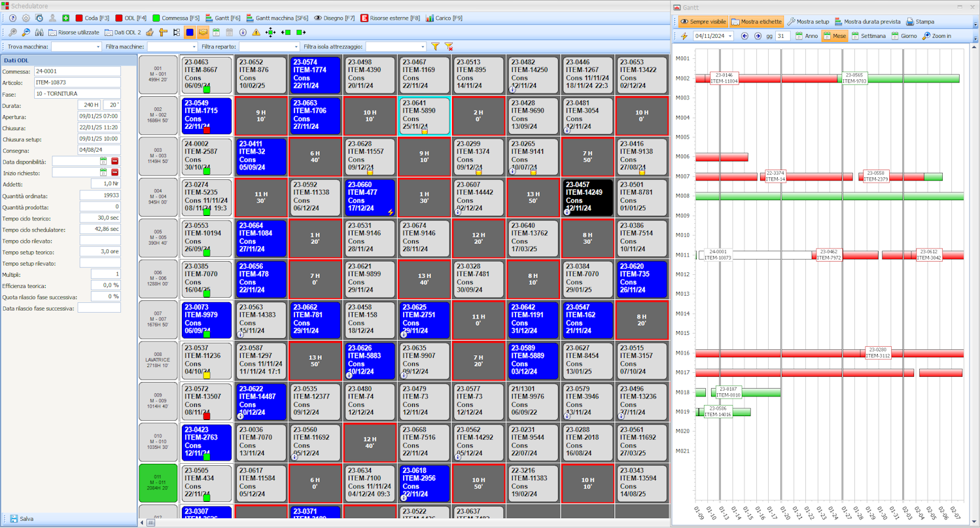Viewport: 980px width, 528px height.
Task: Toggle Mostra setup in Gantt window
Action: pyautogui.click(x=808, y=22)
